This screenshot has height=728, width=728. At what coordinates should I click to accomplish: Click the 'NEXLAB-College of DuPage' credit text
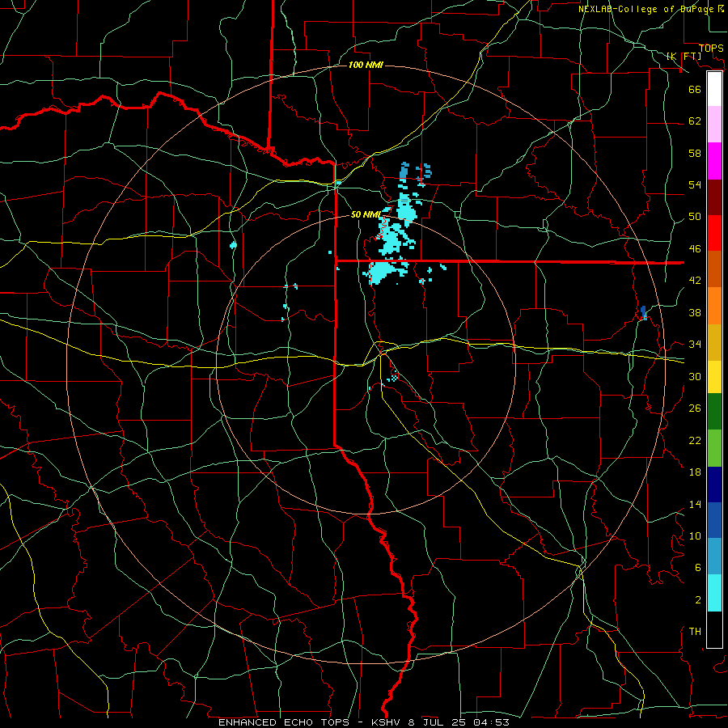[x=647, y=9]
